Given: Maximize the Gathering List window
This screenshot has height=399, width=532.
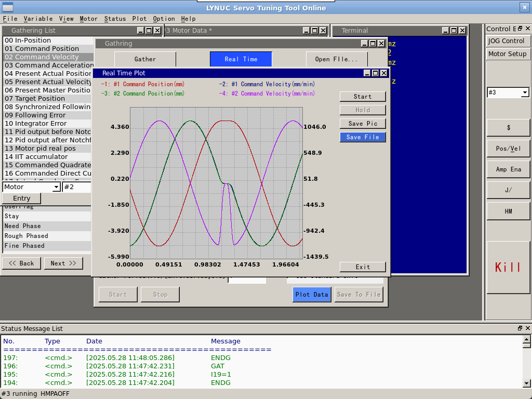Looking at the screenshot, I should point(149,31).
